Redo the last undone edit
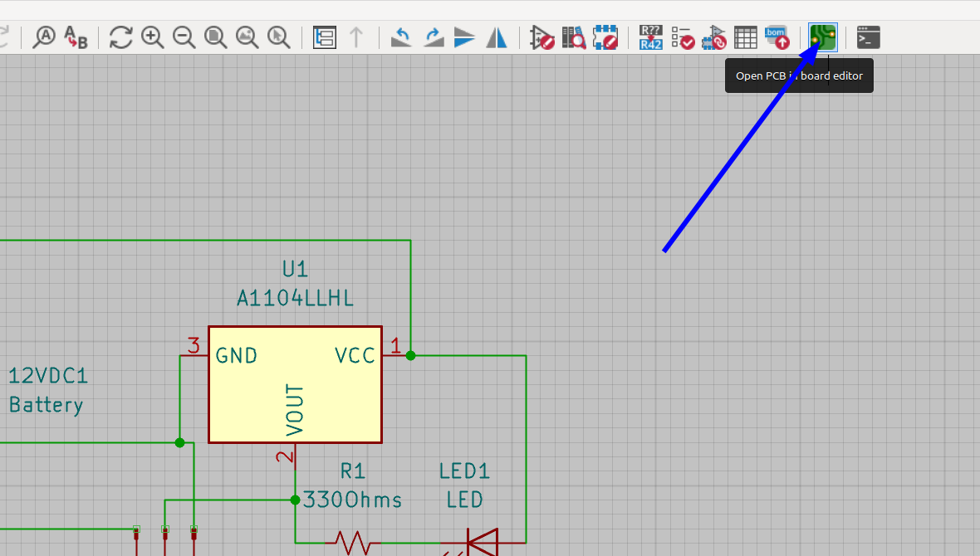The width and height of the screenshot is (980, 556). (x=433, y=37)
